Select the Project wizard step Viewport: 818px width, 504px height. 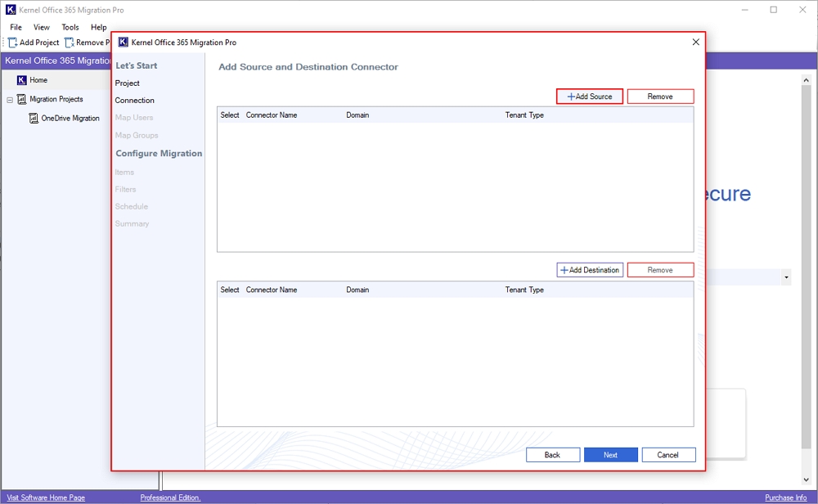127,83
